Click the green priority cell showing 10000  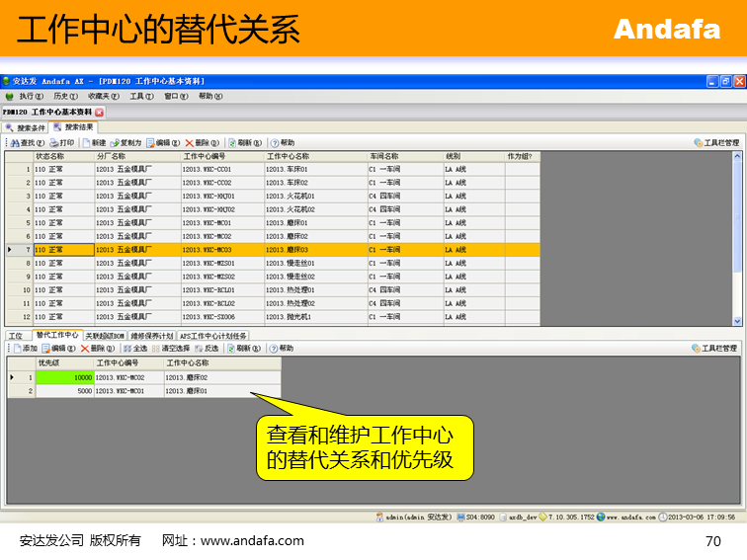pos(65,377)
